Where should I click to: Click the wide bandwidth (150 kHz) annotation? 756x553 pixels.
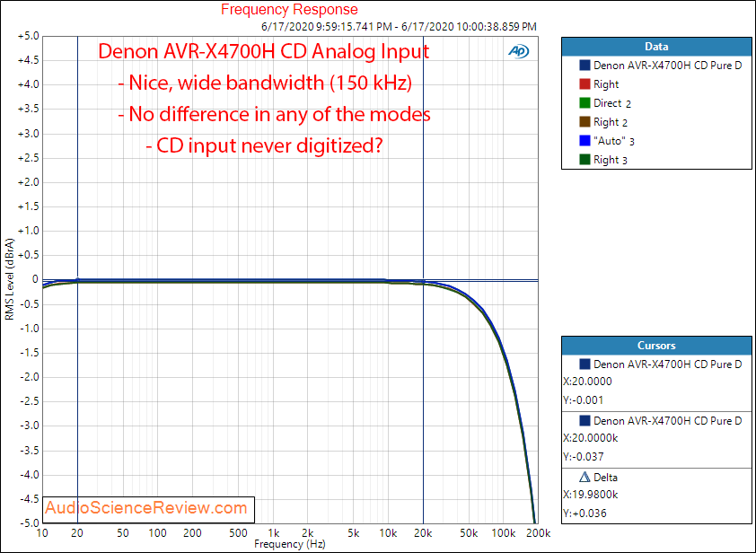(x=265, y=83)
